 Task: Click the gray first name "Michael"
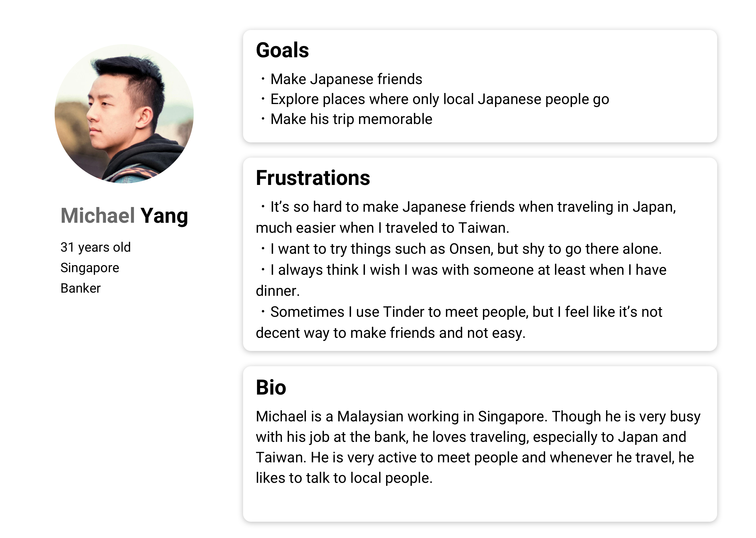(x=98, y=216)
